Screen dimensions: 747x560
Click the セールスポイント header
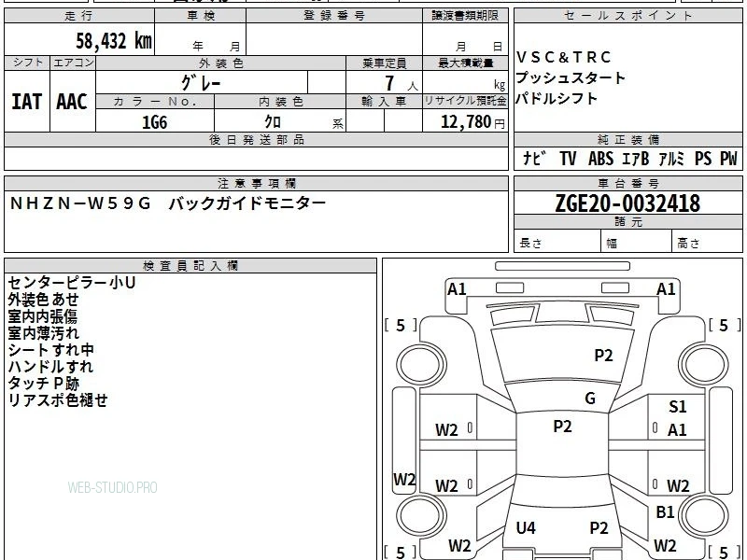coord(627,16)
